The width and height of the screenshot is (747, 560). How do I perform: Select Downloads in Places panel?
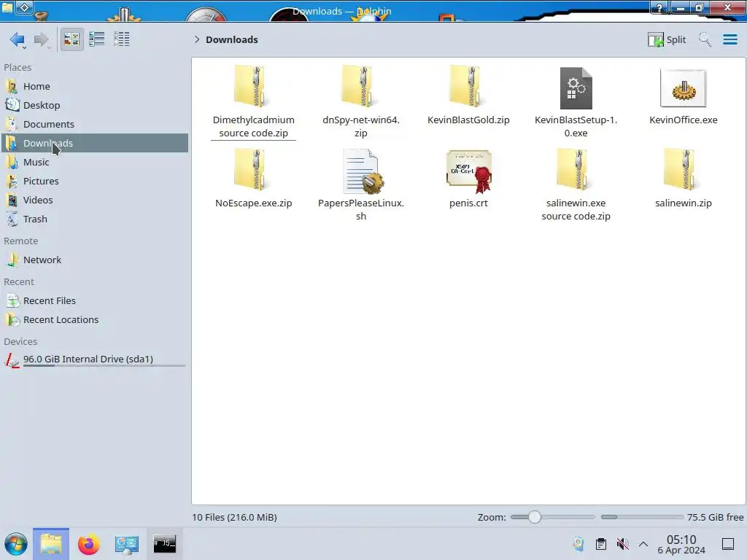(94, 144)
